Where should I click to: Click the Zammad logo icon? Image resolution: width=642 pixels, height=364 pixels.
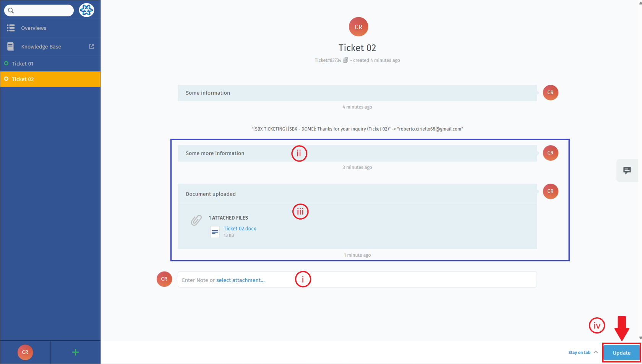point(87,10)
